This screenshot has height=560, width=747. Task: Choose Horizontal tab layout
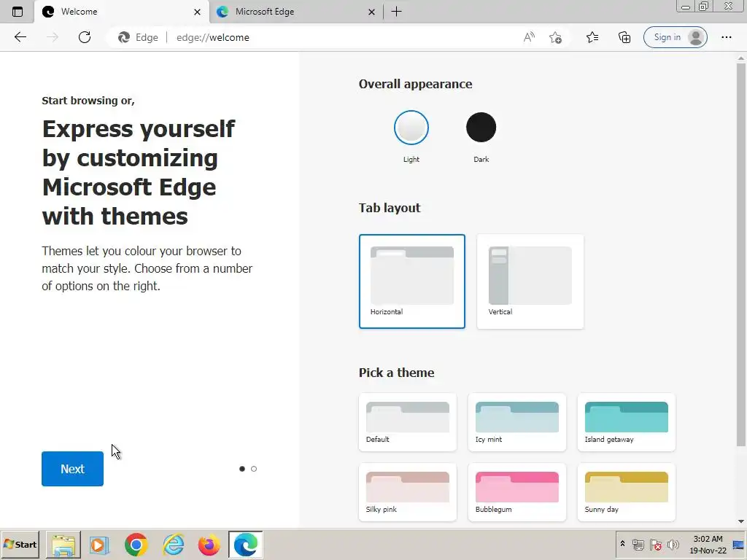coord(412,281)
